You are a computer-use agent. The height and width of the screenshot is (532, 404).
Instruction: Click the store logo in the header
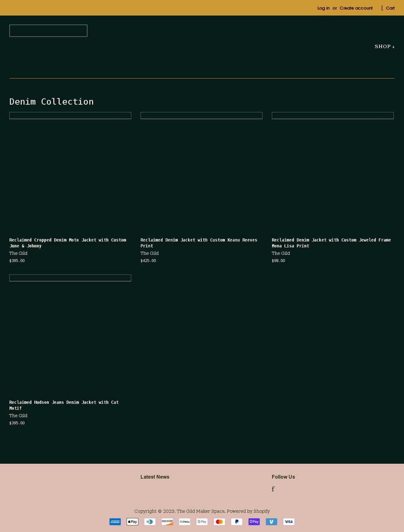click(x=48, y=31)
